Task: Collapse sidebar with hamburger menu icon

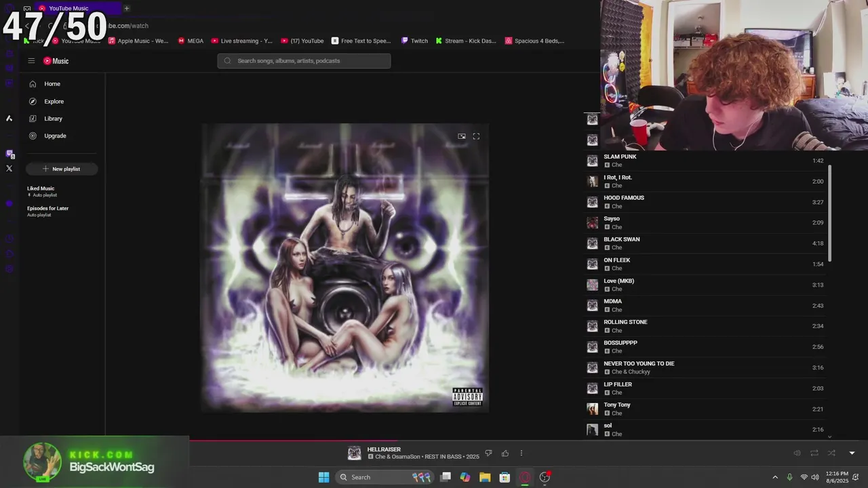Action: pyautogui.click(x=31, y=61)
